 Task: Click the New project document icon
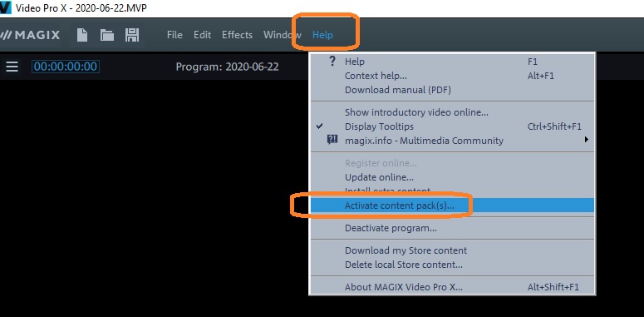click(x=82, y=35)
